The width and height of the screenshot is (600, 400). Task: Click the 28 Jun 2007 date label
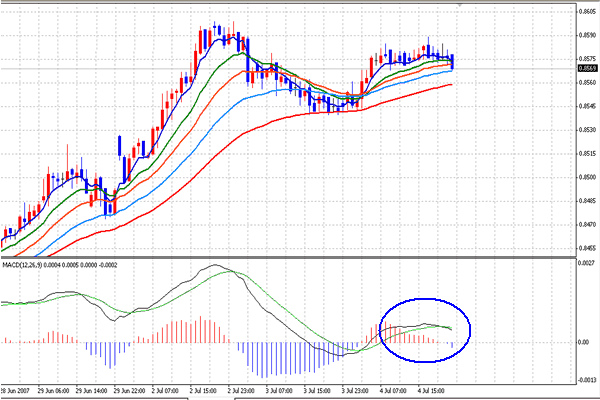click(15, 391)
